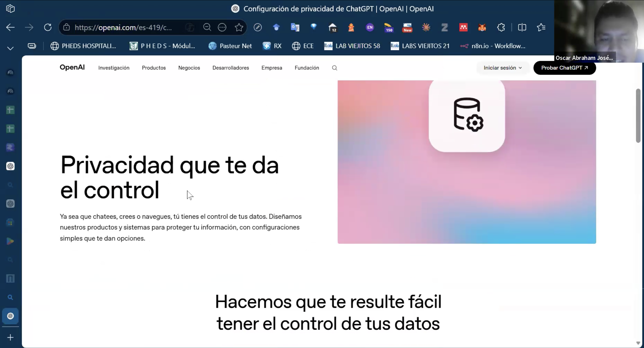Open the Productos menu

click(154, 68)
